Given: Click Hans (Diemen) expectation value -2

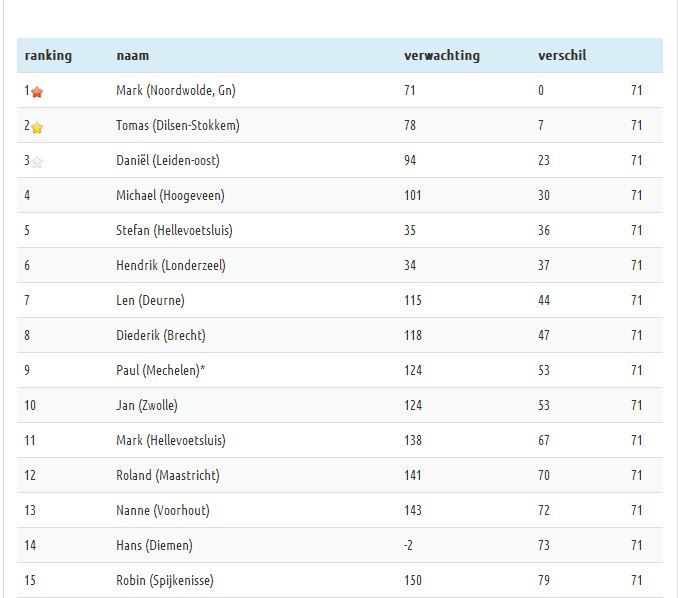Looking at the screenshot, I should (408, 545).
